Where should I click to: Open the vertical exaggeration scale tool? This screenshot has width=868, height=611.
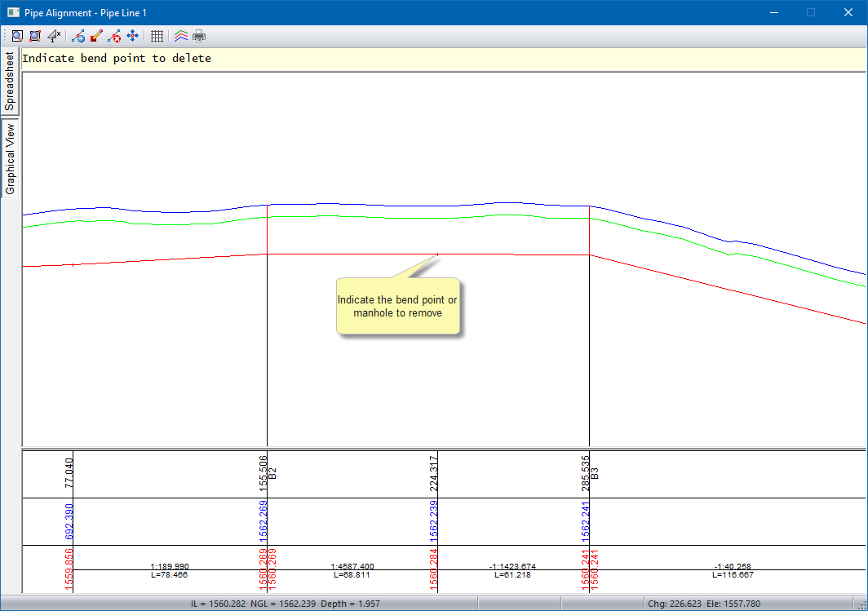click(x=55, y=36)
